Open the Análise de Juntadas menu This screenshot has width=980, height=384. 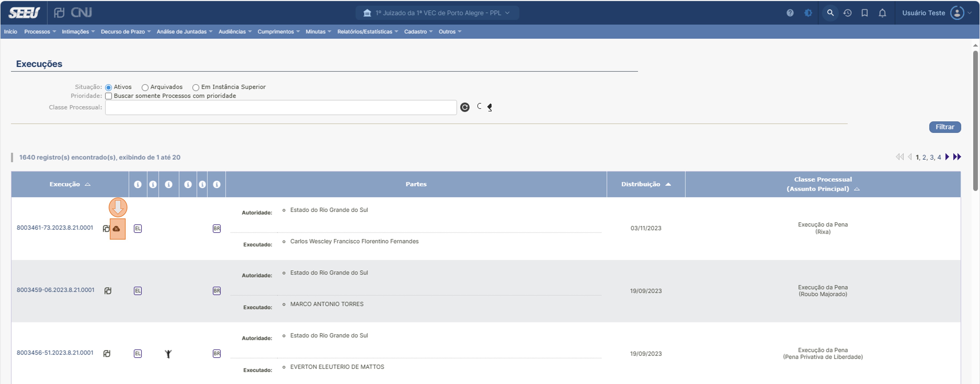click(184, 32)
